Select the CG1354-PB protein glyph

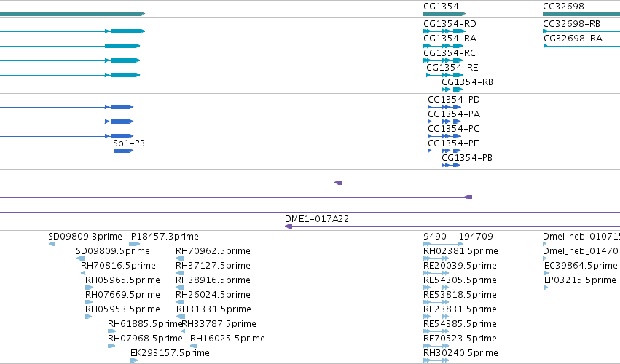(x=451, y=165)
